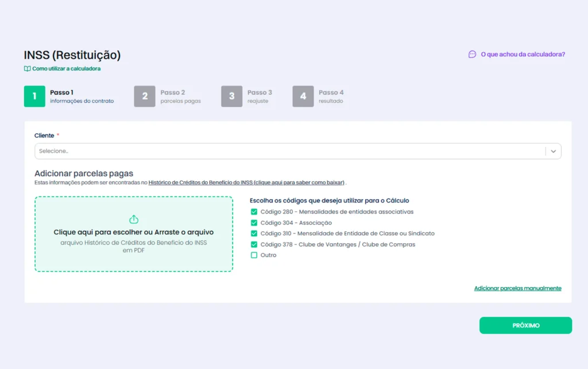Switch to Passo 4 resultado step
This screenshot has height=369, width=588.
[331, 96]
